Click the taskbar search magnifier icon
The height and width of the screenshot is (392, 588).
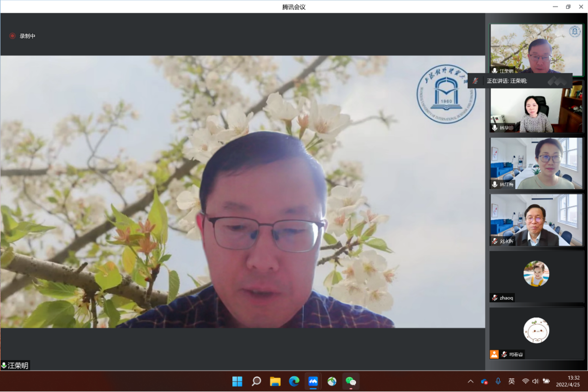click(256, 381)
